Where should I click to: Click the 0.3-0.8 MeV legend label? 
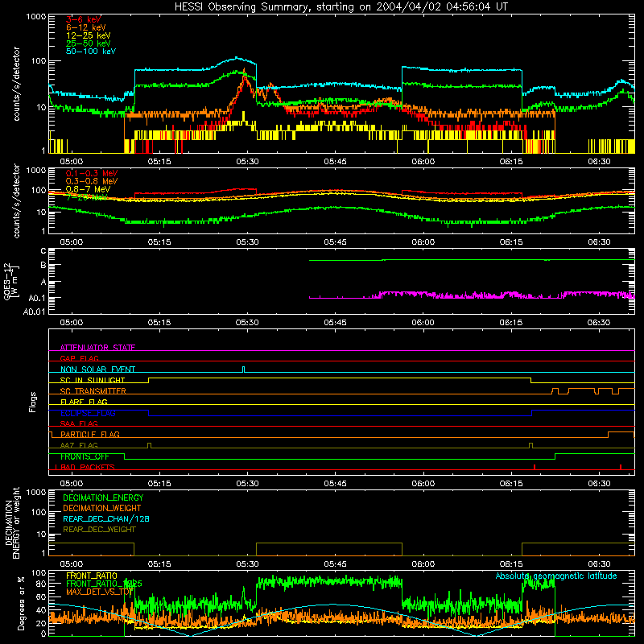tap(92, 181)
